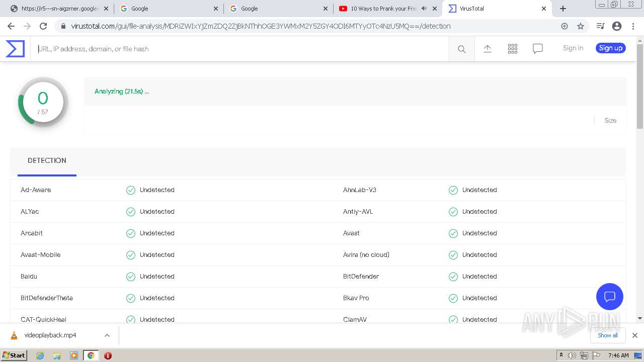Click the 0 / 57 detection score gauge

click(43, 102)
